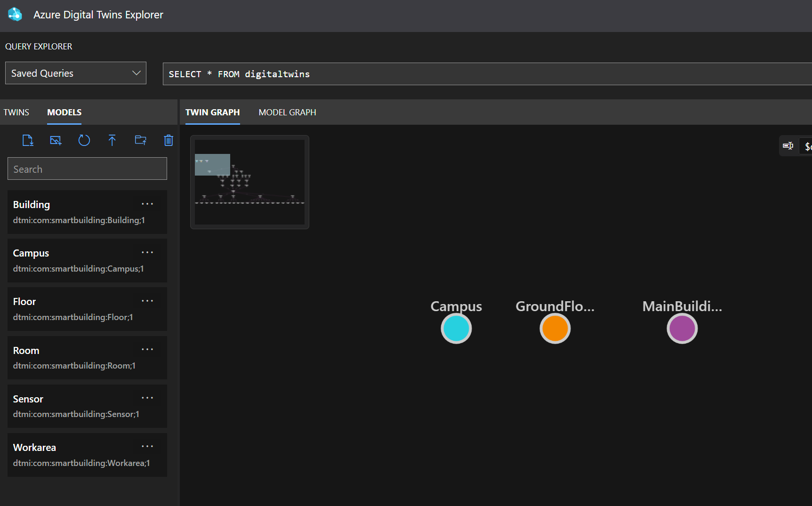Open the more options menu for Building model
Screen dimensions: 812x506
[x=147, y=204]
